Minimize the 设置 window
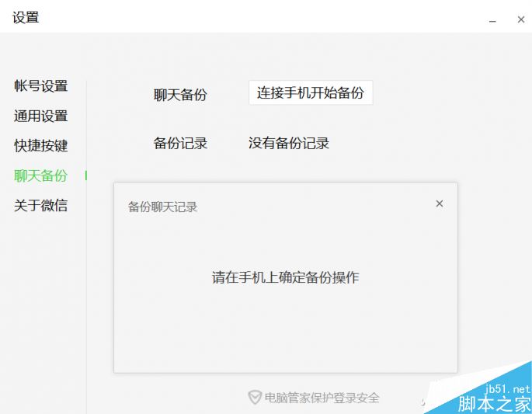Screen dimensions: 532x414 click(x=492, y=20)
